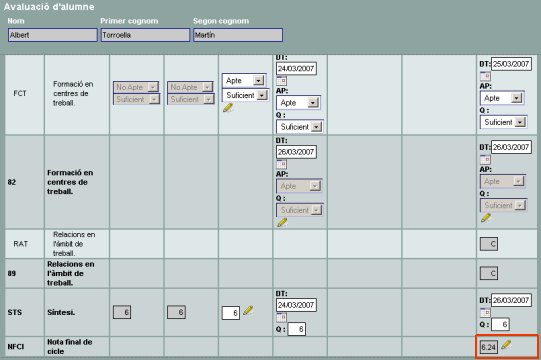Click the disabled Suficient dropdown in the last column of row 82
The width and height of the screenshot is (541, 360).
click(x=503, y=205)
